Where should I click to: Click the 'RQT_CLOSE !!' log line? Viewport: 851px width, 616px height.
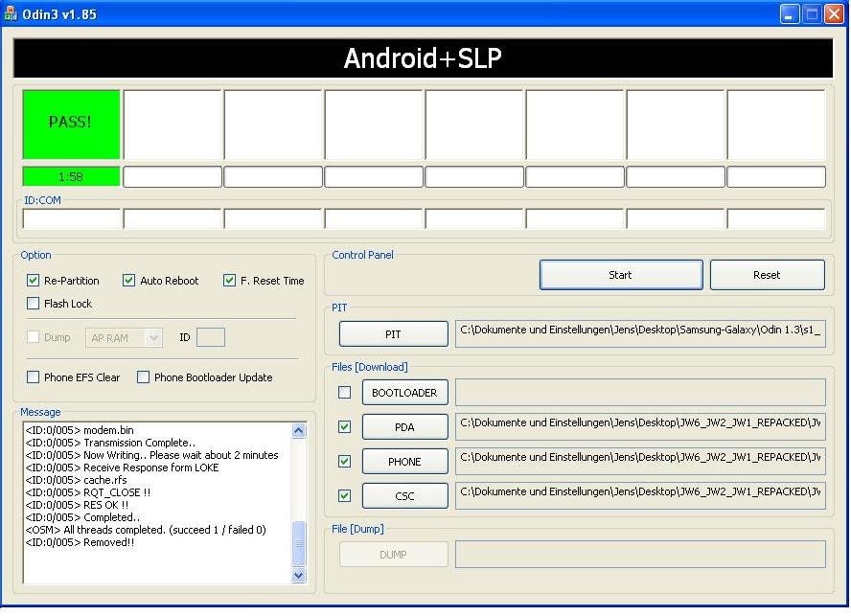click(88, 492)
